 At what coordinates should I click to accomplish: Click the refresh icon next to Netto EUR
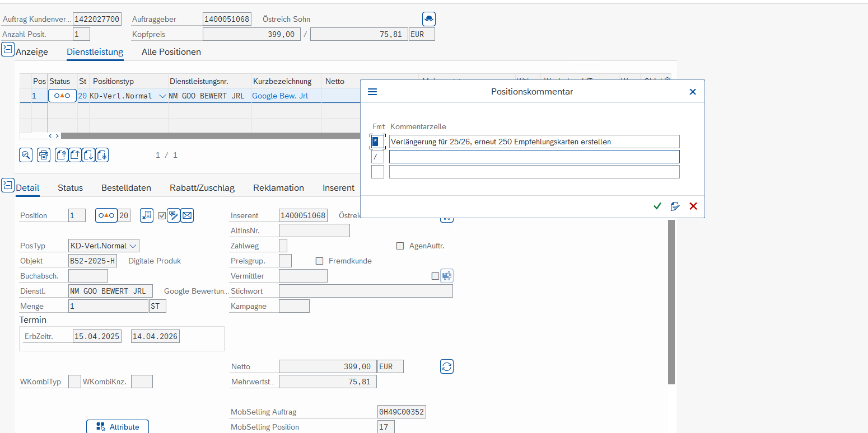[447, 366]
